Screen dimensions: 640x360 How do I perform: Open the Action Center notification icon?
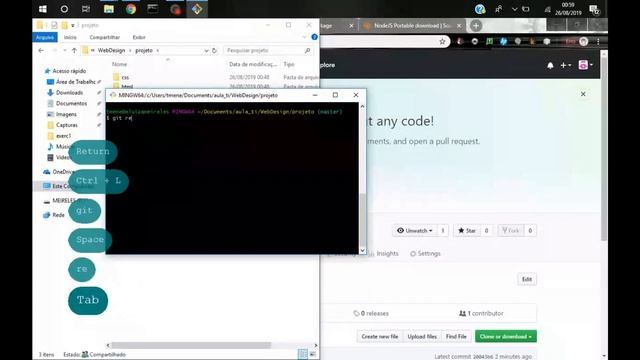pyautogui.click(x=594, y=9)
